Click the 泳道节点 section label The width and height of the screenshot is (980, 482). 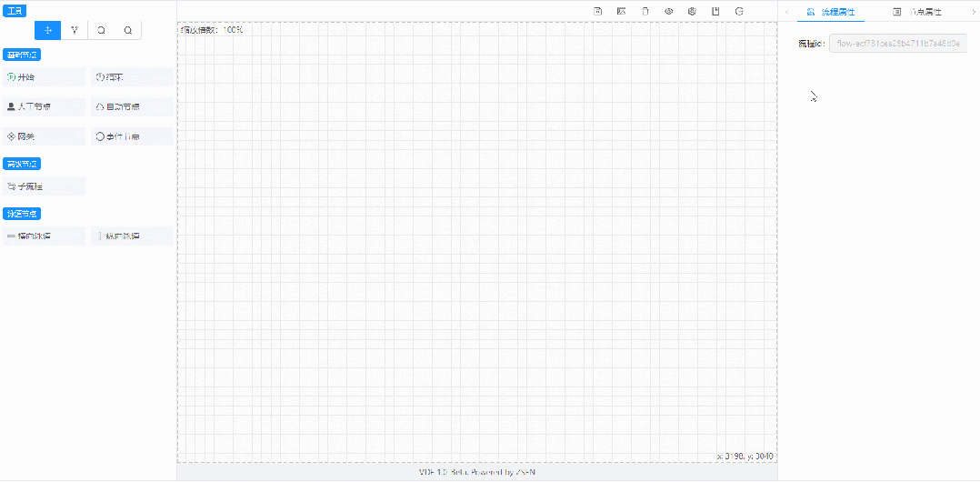tap(22, 214)
